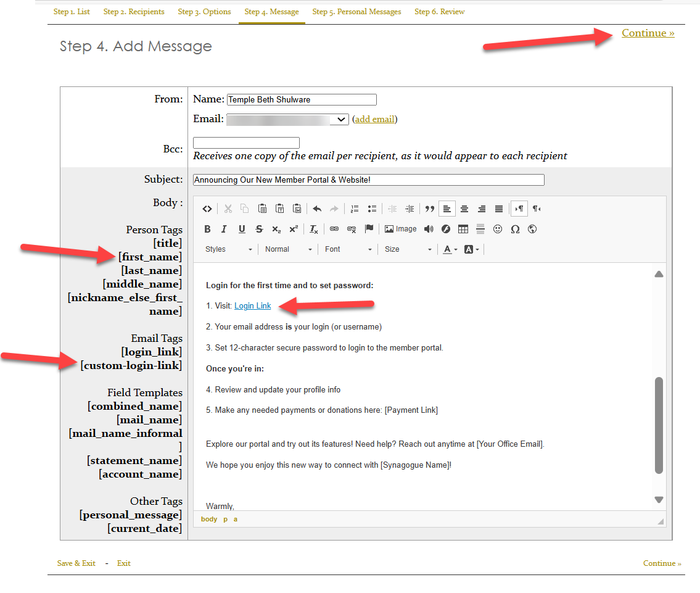Select the Numbered List tool

355,209
